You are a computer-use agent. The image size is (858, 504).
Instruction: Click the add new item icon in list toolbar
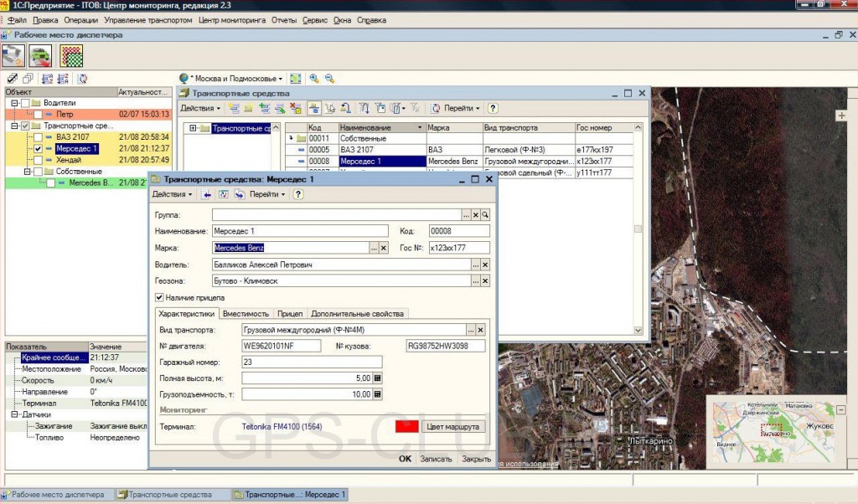235,108
